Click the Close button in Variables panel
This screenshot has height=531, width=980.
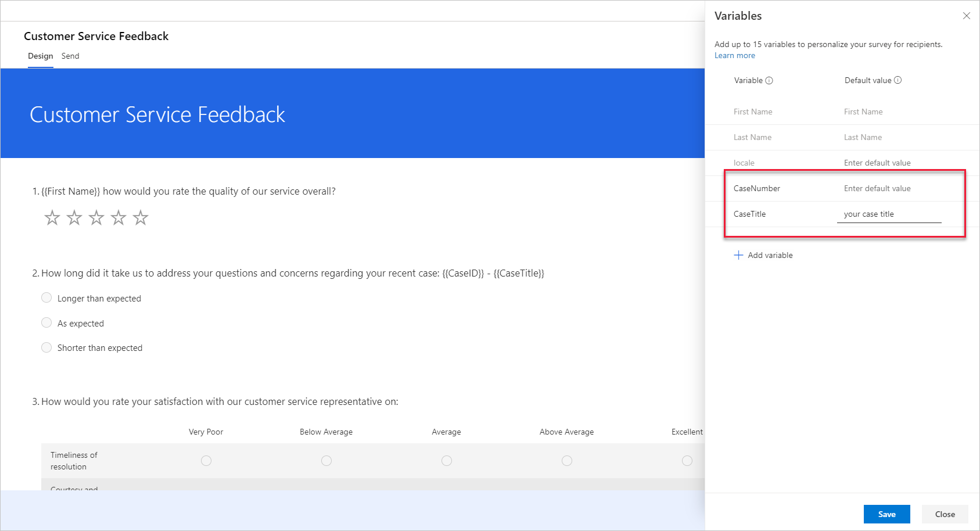pos(945,514)
